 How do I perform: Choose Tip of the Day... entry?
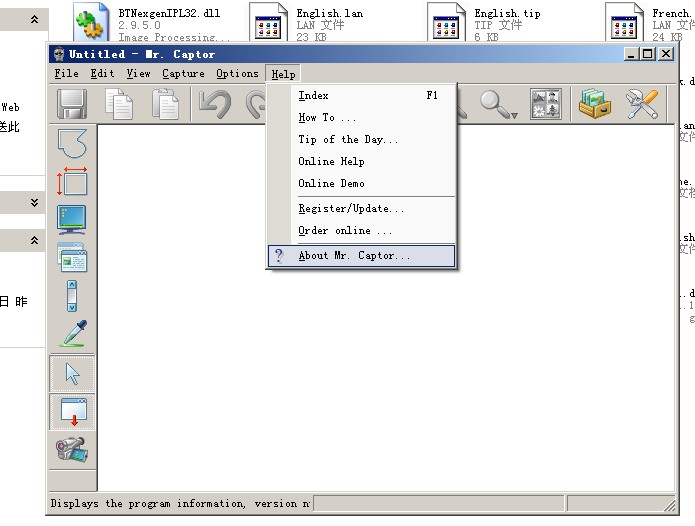362,140
